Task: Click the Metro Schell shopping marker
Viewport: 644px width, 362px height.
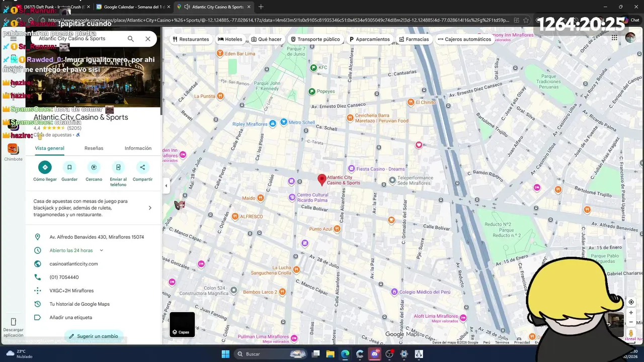Action: point(284,122)
